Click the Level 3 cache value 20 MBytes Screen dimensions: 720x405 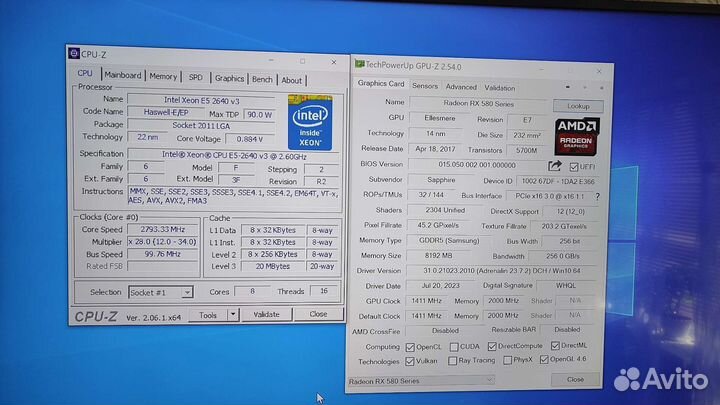pyautogui.click(x=273, y=266)
